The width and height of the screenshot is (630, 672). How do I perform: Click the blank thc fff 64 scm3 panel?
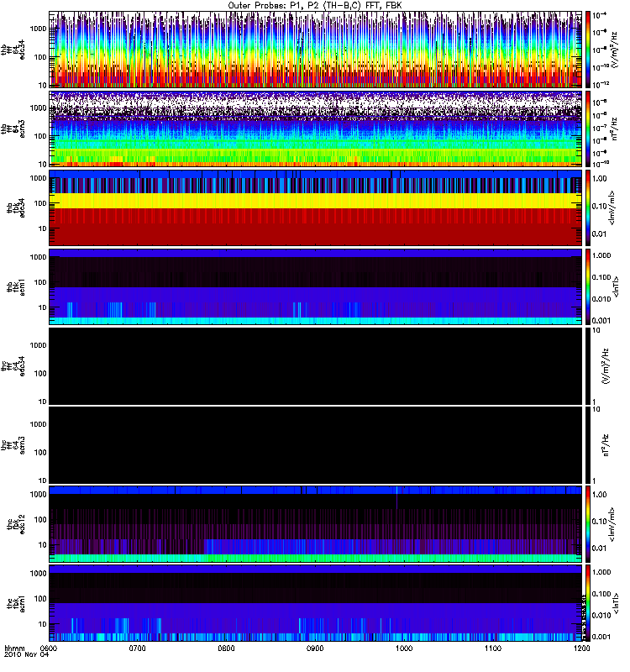tap(316, 445)
